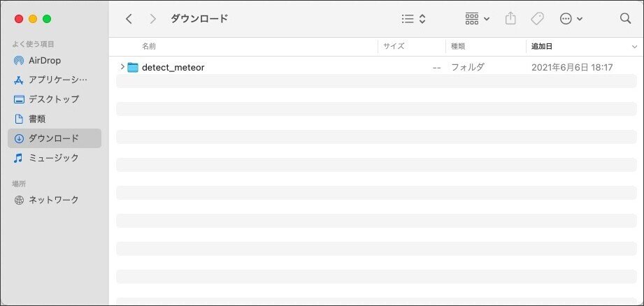Expand the detect_meteor folder disclosure triangle
The width and height of the screenshot is (644, 306).
[x=122, y=67]
